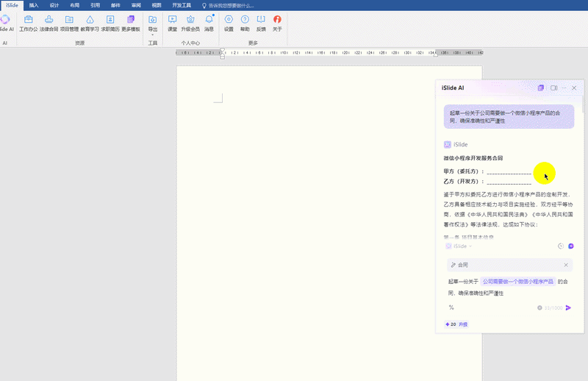Open 消息 notifications bell
588x381 pixels.
209,24
